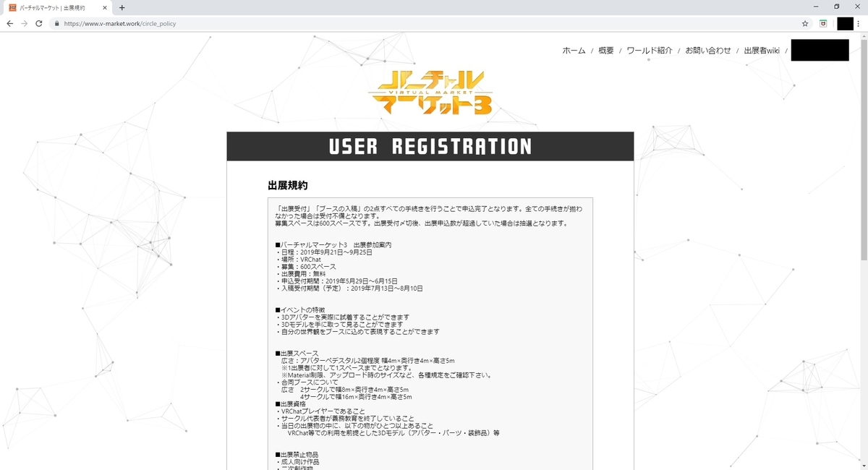
Task: Click the 出展規約 heading text
Action: coord(287,185)
